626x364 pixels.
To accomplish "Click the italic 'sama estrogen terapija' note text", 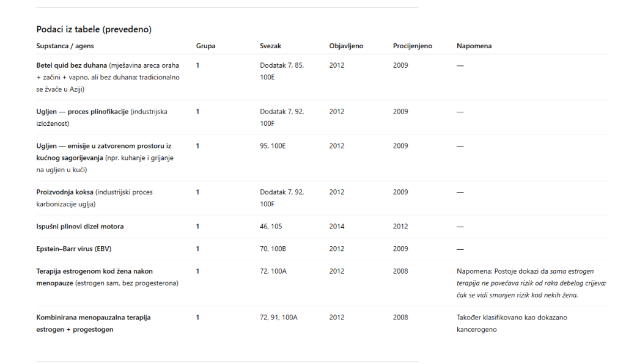I will click(x=570, y=271).
